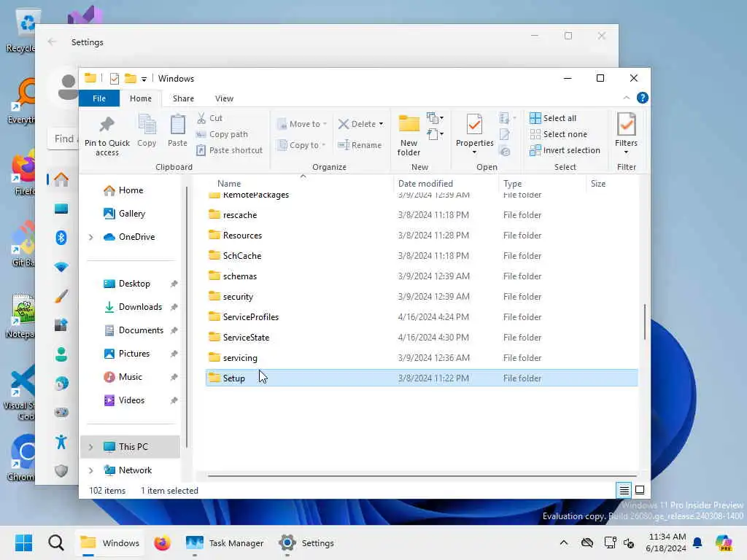Image resolution: width=747 pixels, height=560 pixels.
Task: Open the Delete dropdown arrow
Action: click(381, 124)
